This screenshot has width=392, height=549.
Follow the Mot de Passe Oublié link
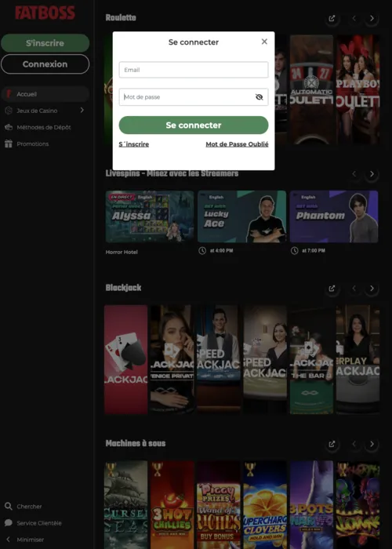[x=237, y=144]
